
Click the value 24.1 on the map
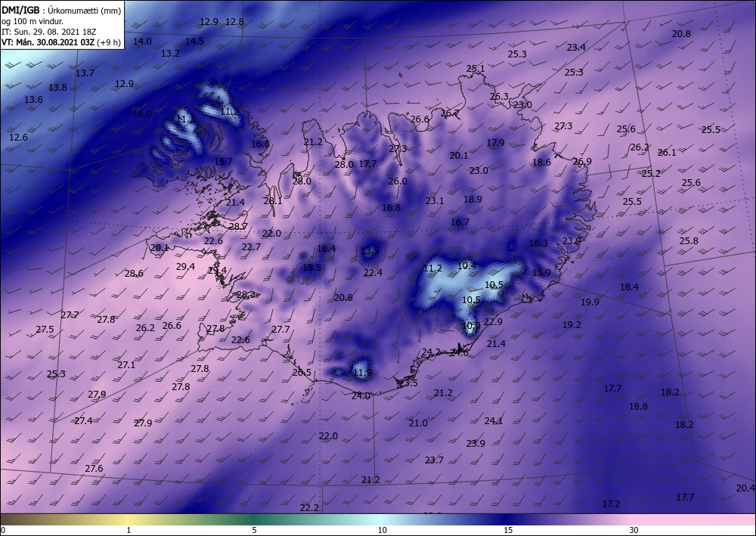pos(494,421)
